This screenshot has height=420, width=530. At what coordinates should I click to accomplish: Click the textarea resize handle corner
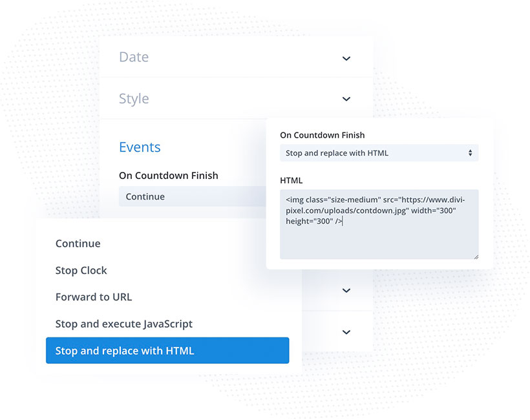[x=476, y=257]
